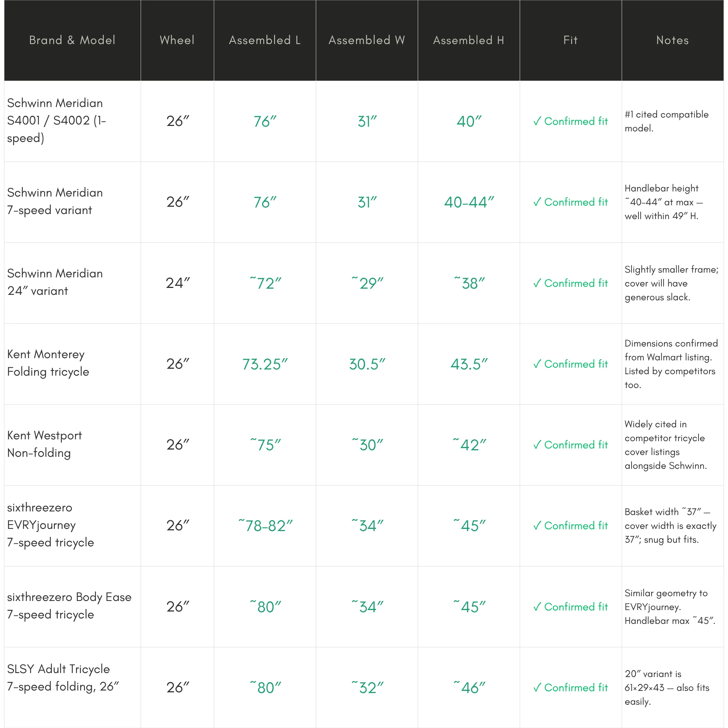Select the Kent Monterey 73.25″ length value
The image size is (728, 728).
click(x=265, y=364)
